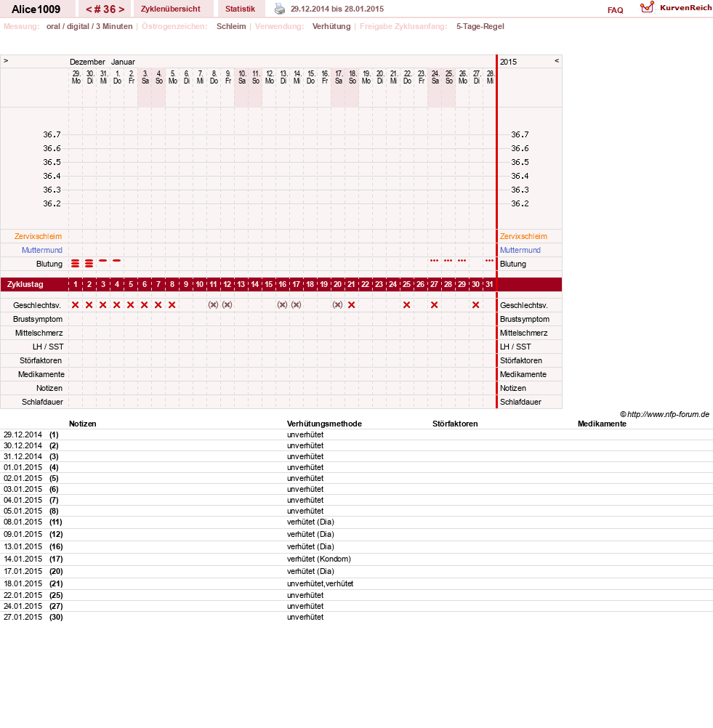Click the Alice1009 username header

point(36,9)
